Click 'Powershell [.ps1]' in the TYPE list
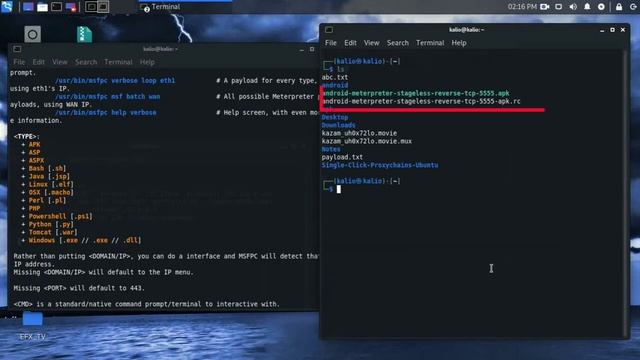640x360 pixels. [60, 216]
